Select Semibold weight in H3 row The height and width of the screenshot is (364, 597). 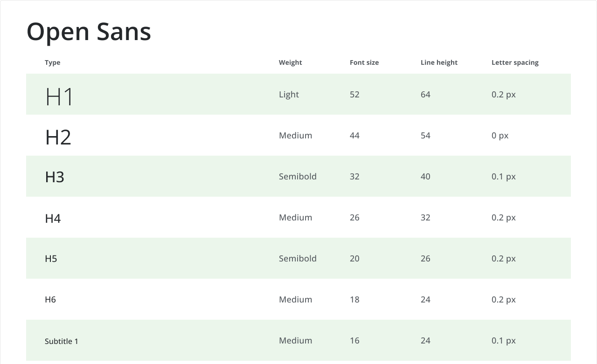pos(298,177)
